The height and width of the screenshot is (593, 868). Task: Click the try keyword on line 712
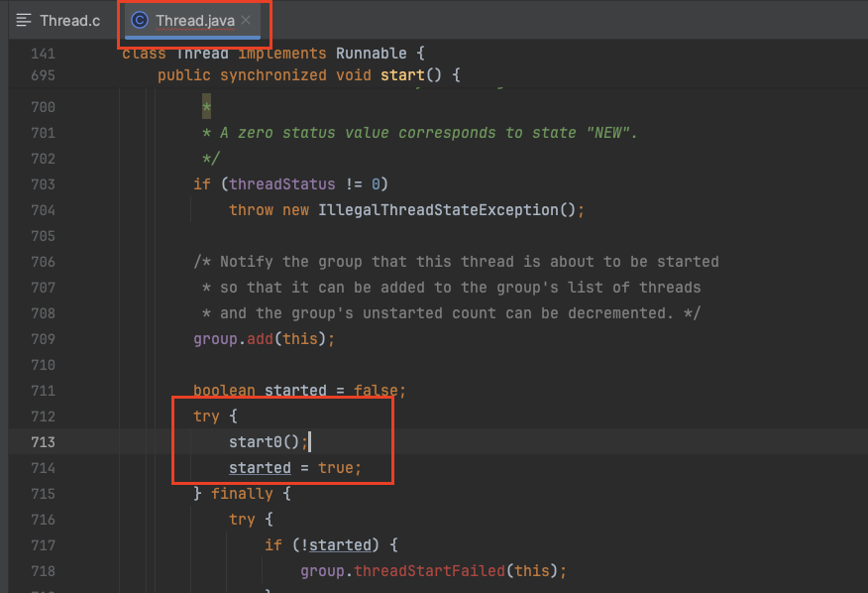[x=206, y=416]
